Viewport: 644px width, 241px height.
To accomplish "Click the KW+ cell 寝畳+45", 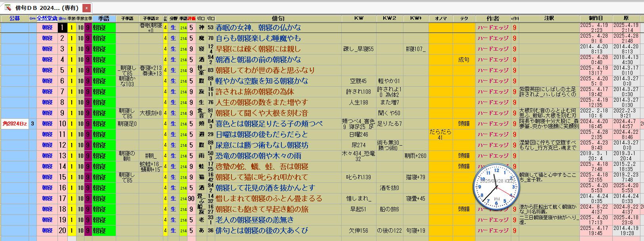I will 415,199.
